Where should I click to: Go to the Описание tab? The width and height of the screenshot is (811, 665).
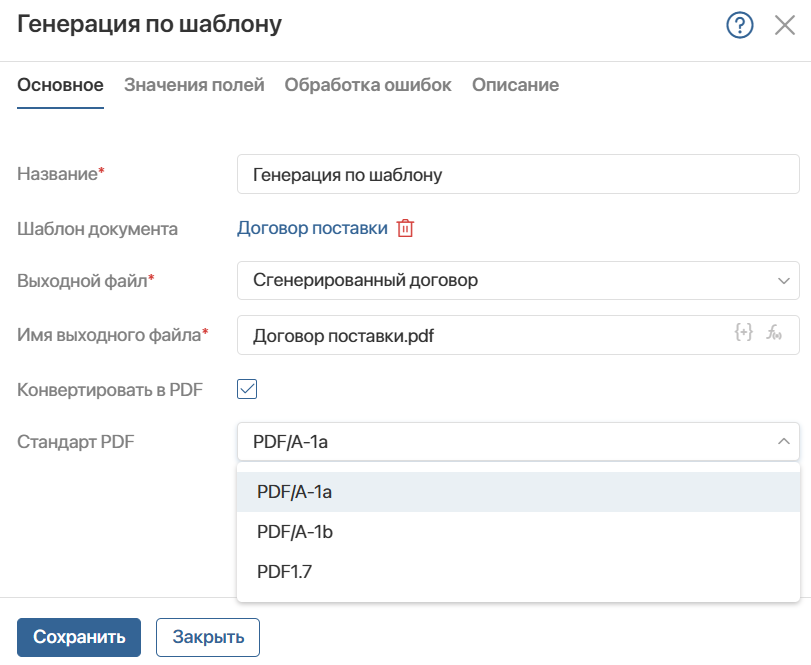point(515,85)
